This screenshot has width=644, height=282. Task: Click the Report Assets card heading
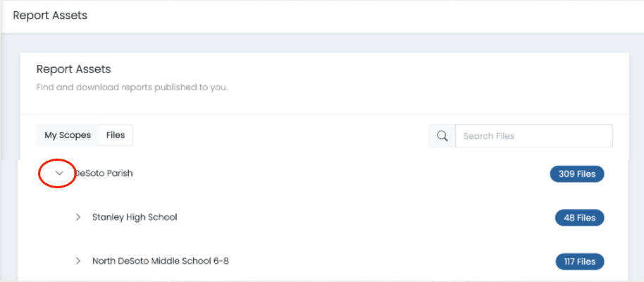click(73, 69)
